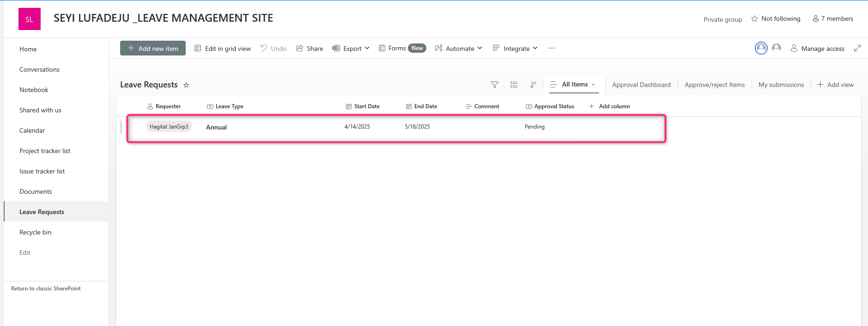Click the Private group label
Screen dimensions: 868x326
722,19
